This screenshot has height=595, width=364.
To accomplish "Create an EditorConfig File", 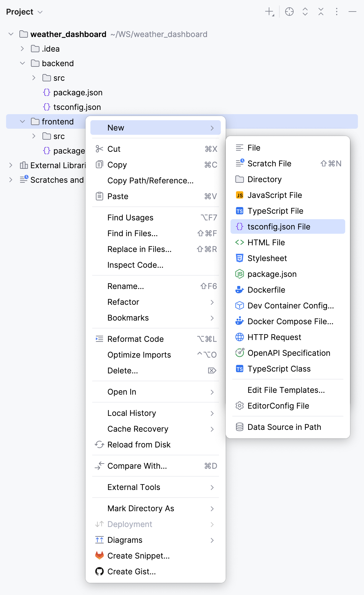I will [x=288, y=406].
